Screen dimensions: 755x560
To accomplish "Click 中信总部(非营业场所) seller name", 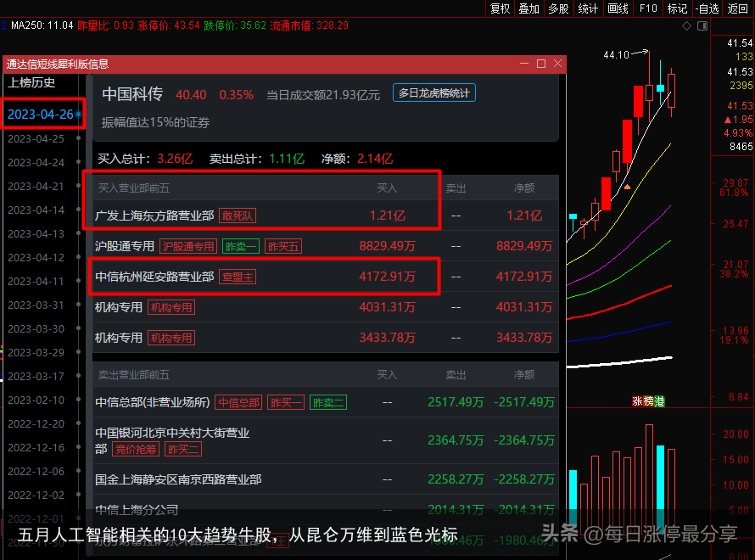I will [x=153, y=402].
